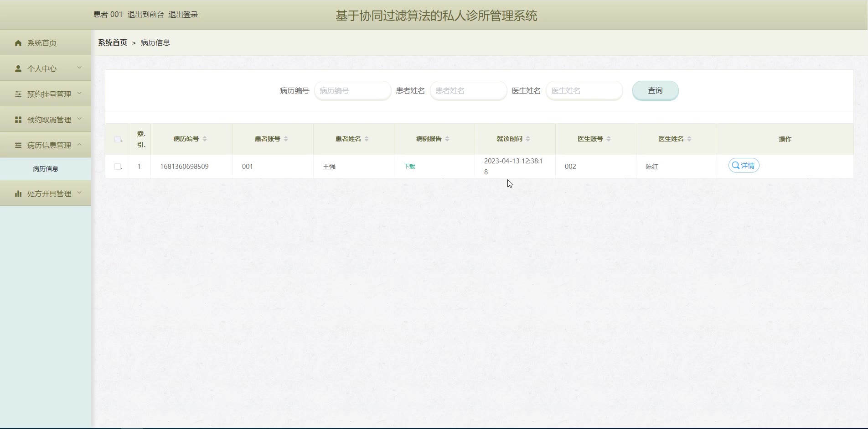Open the 预约取消管理 sidebar menu

coord(46,120)
